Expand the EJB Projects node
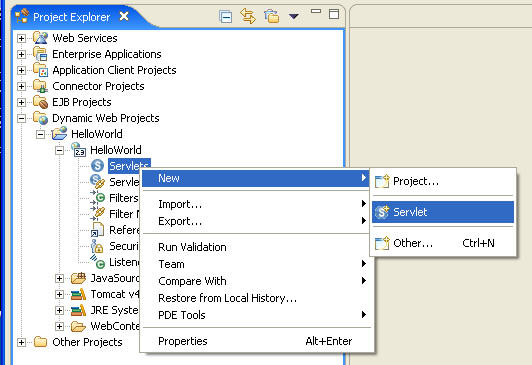Viewport: 532px width, 365px height. (x=21, y=102)
